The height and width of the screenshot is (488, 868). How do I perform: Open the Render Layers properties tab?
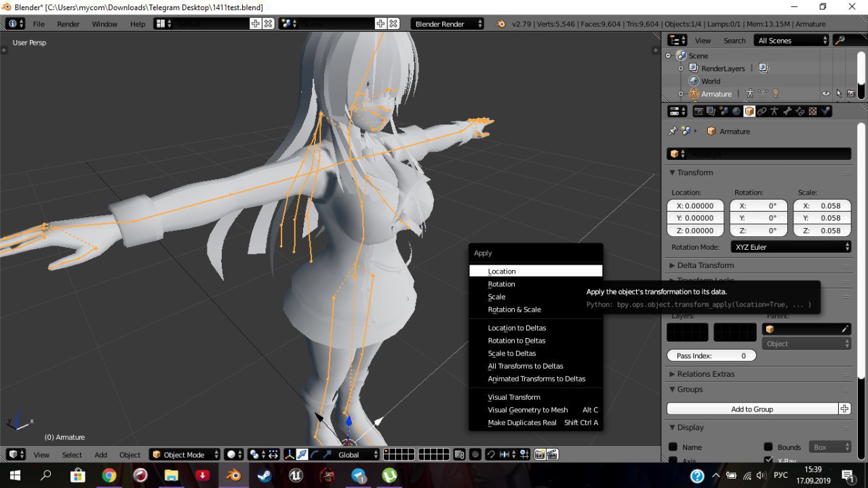(x=711, y=111)
